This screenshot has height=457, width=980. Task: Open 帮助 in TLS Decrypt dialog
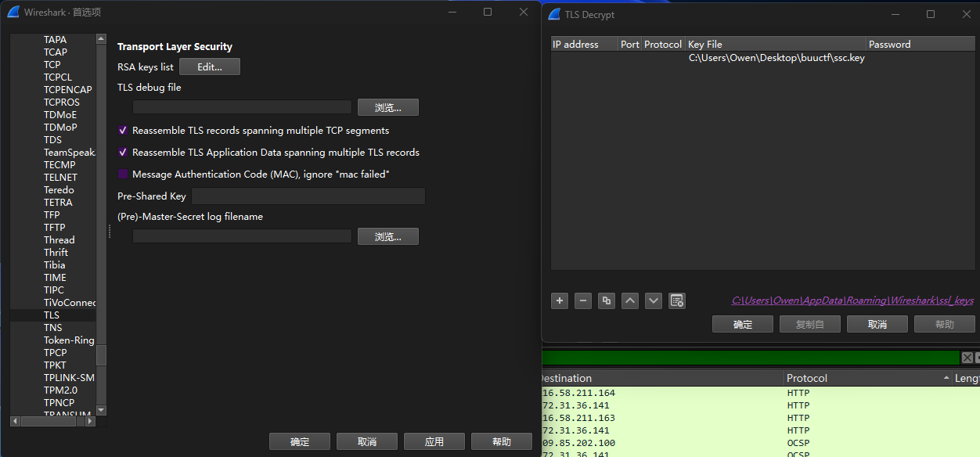(945, 324)
